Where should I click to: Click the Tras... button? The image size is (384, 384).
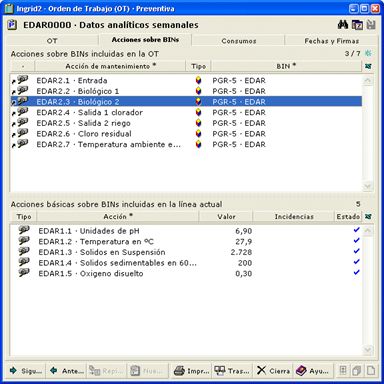point(232,371)
